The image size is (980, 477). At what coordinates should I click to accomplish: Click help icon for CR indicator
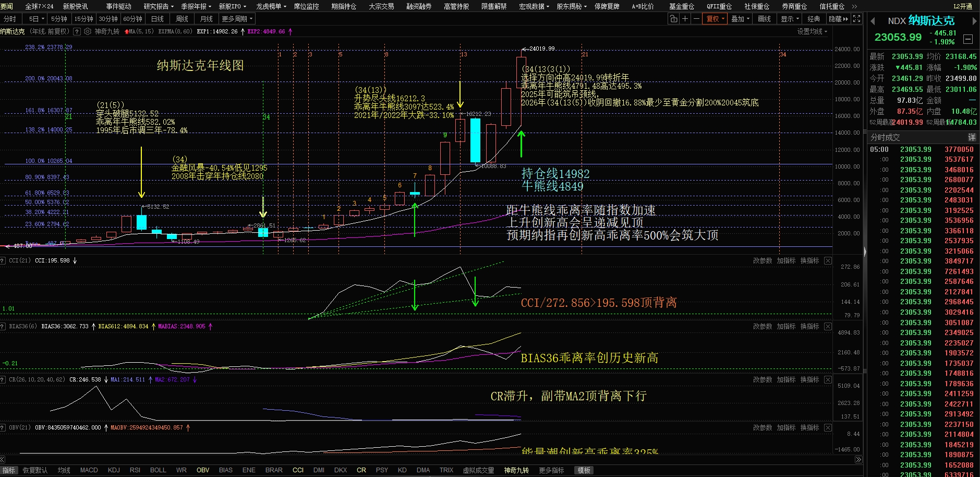point(3,379)
